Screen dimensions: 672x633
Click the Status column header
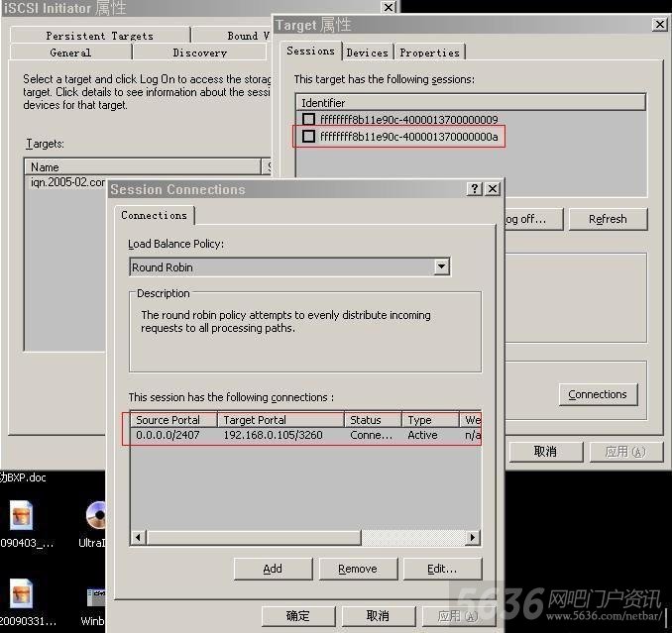[373, 420]
